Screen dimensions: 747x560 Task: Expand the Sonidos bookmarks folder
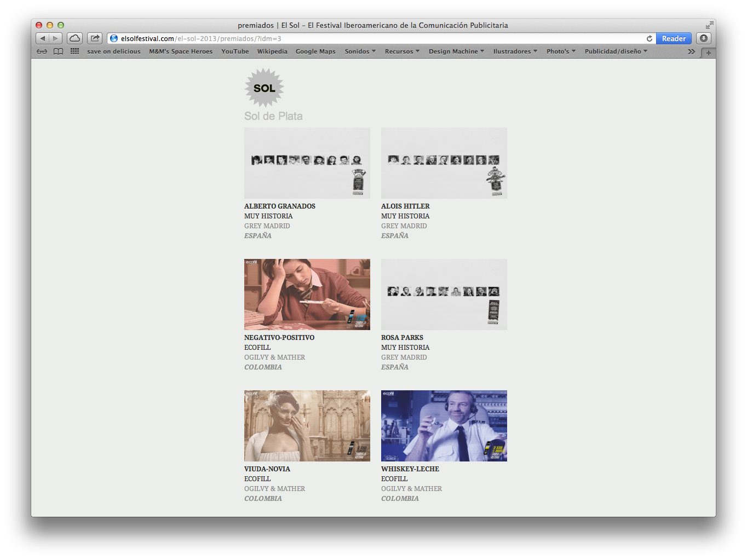point(360,51)
